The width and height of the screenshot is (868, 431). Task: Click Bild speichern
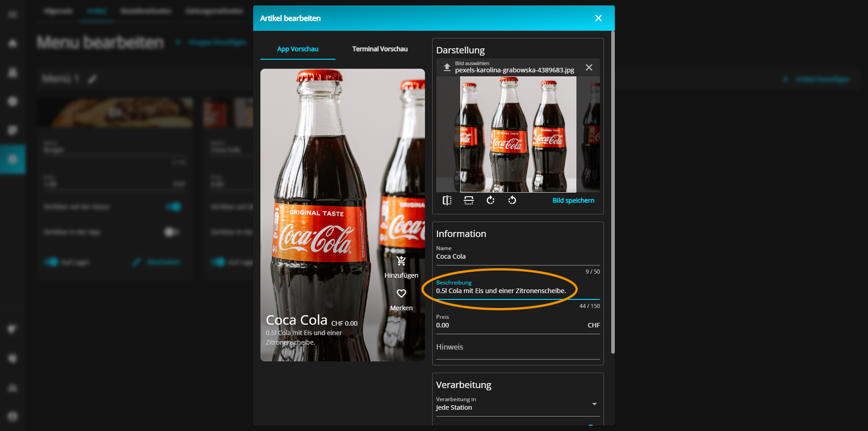pos(573,200)
